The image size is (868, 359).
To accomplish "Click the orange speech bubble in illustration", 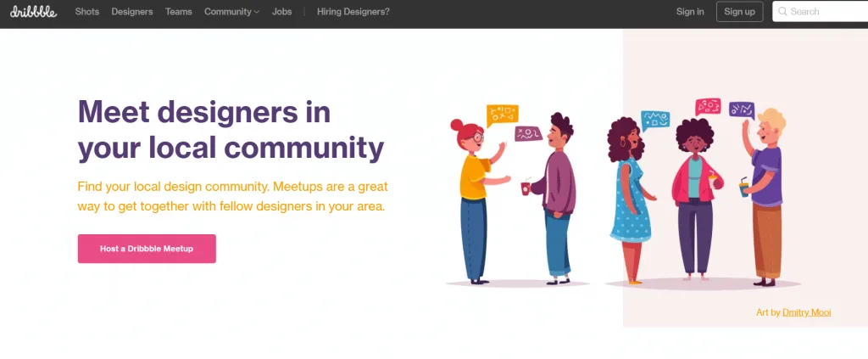I will [x=502, y=115].
